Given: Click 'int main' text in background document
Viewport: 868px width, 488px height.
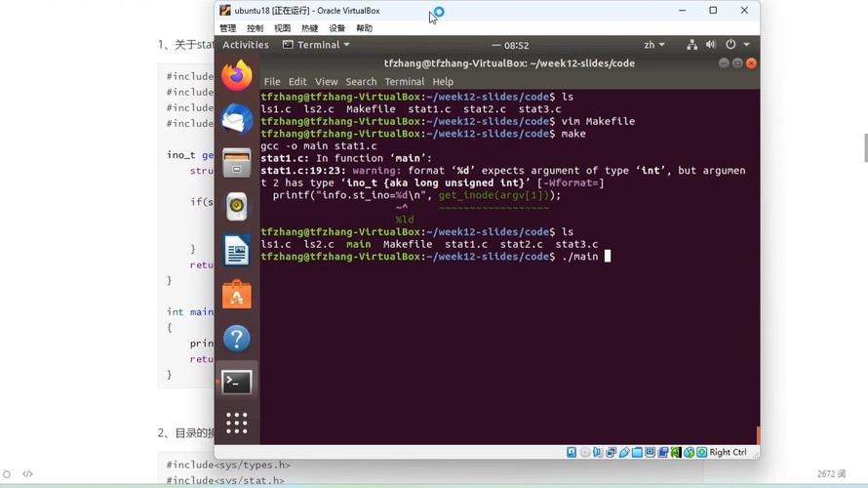Looking at the screenshot, I should [x=190, y=312].
